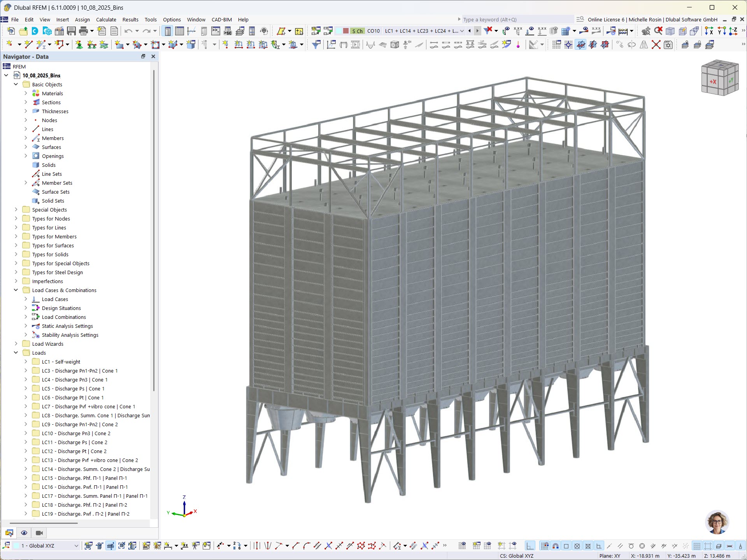The height and width of the screenshot is (560, 747).
Task: Open the Tables view icon on the toolbar
Action: (179, 31)
